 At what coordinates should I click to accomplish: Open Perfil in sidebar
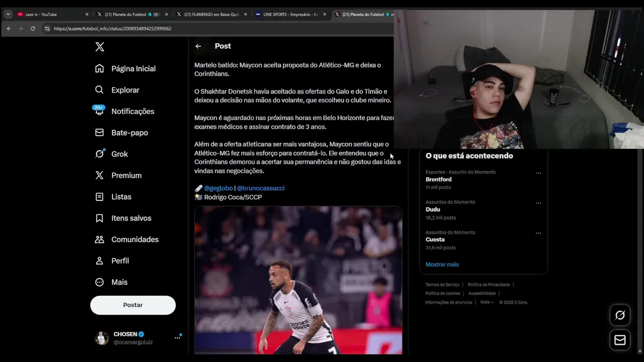click(x=113, y=261)
